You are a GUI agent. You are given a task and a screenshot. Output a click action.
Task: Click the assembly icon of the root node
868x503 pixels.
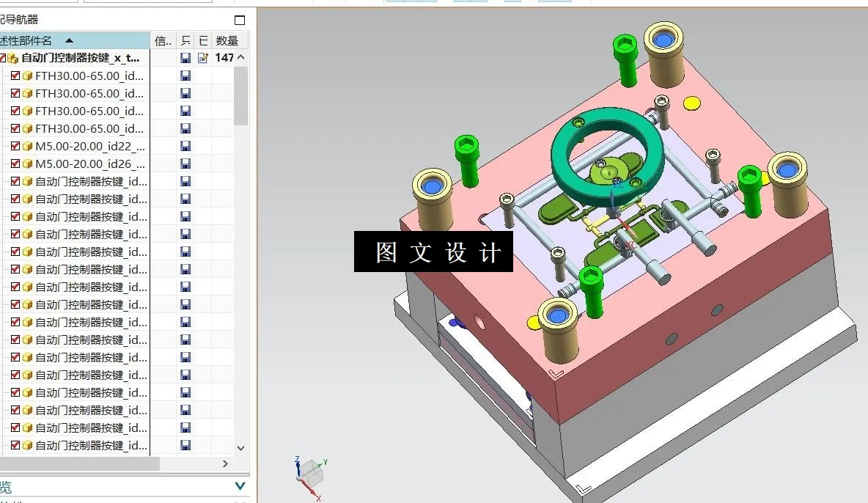tap(13, 57)
